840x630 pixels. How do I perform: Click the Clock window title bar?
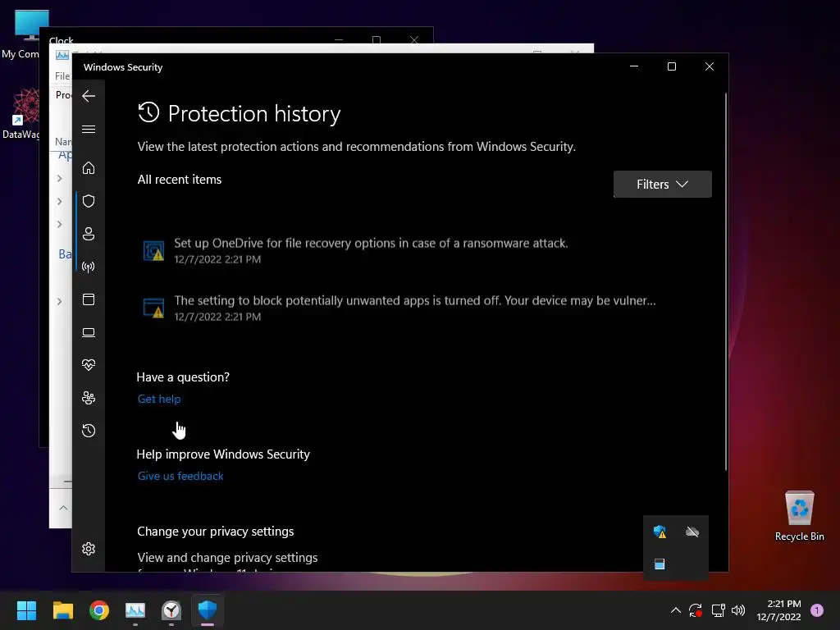click(188, 36)
